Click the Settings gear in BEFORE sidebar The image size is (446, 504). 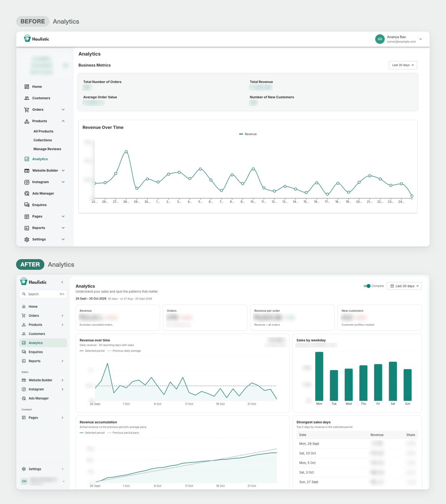tap(27, 239)
